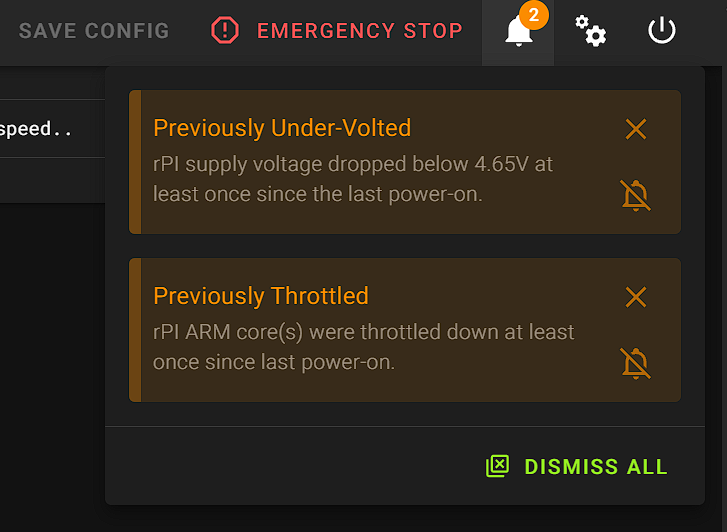Screen dimensions: 727x532
Task: Mute future Under-Volted notifications with crossed bell
Action: click(636, 195)
